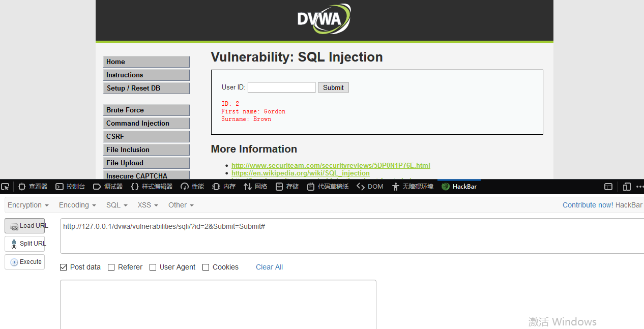This screenshot has height=329, width=644.
Task: Select File Upload in the sidebar
Action: click(x=147, y=163)
